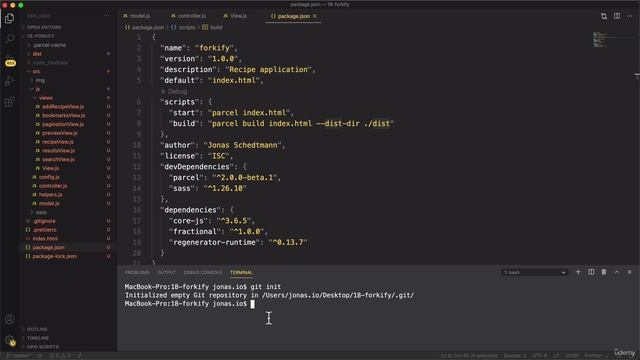Expand the NPM Scripts section
The width and height of the screenshot is (640, 360).
click(43, 347)
